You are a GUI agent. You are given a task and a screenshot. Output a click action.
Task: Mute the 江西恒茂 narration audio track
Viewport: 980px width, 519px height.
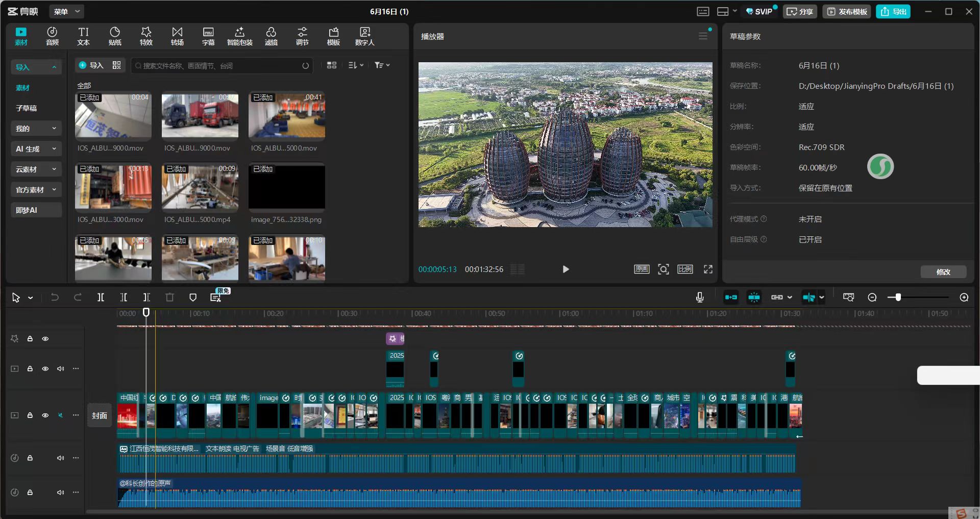point(61,458)
